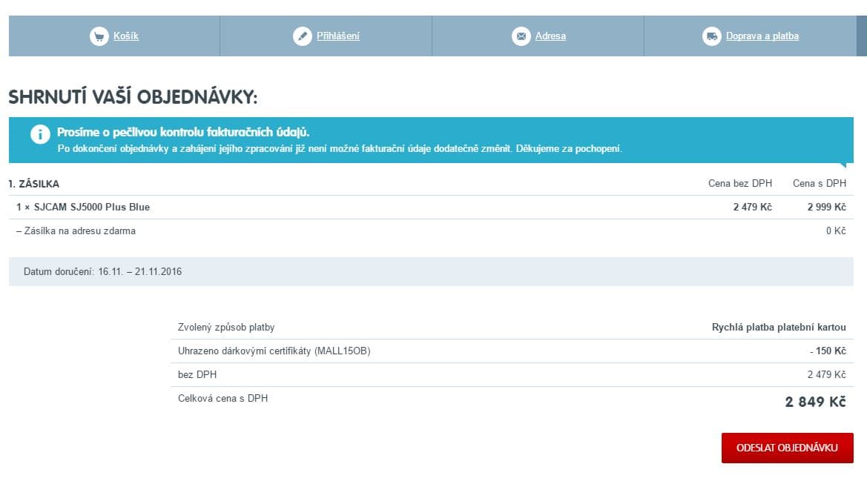Open the Doprava a platba step link
The image size is (867, 504).
coord(762,36)
